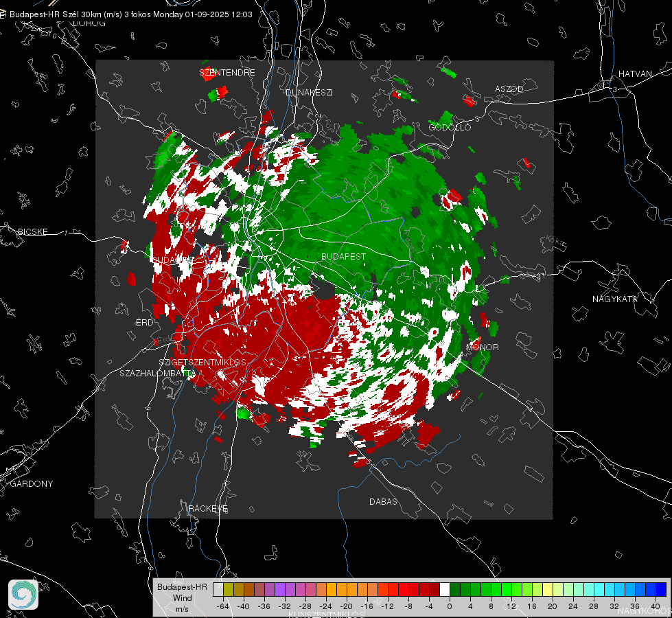Click the -16 value on the legend scale
Image resolution: width=672 pixels, height=618 pixels.
click(367, 606)
